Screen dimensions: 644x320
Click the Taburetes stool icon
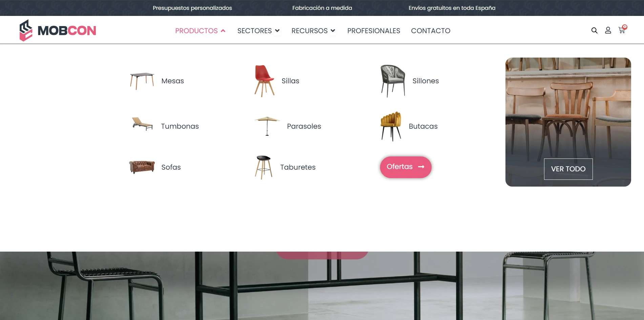264,167
